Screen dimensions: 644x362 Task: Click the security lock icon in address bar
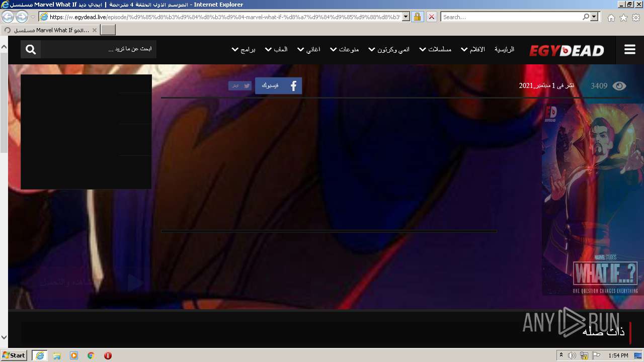pos(417,17)
